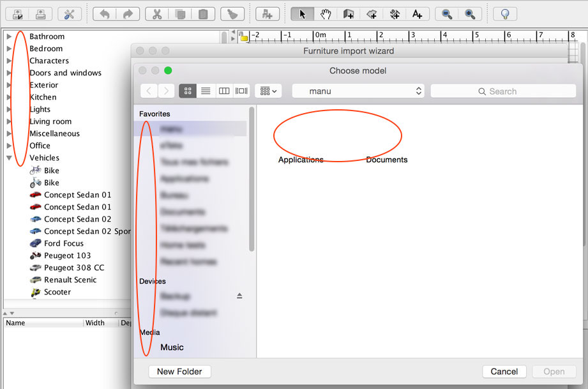The height and width of the screenshot is (389, 588).
Task: Choose the Add text tool
Action: [x=418, y=14]
